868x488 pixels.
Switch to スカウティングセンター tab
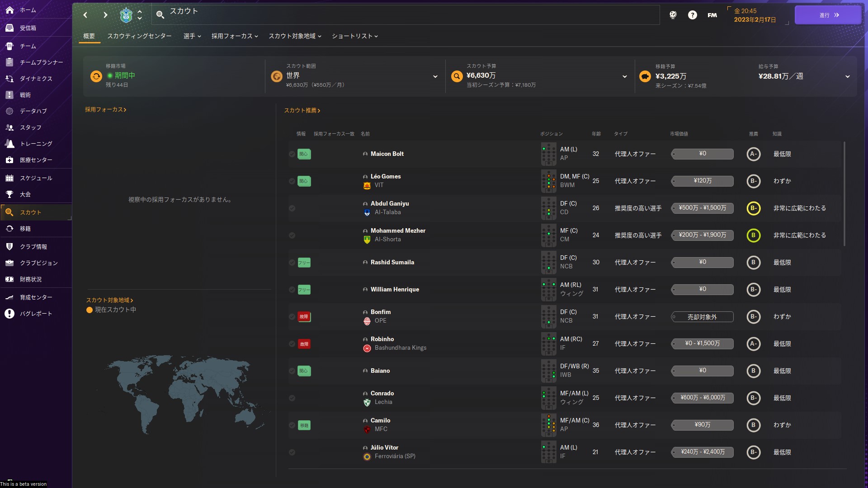pos(139,36)
